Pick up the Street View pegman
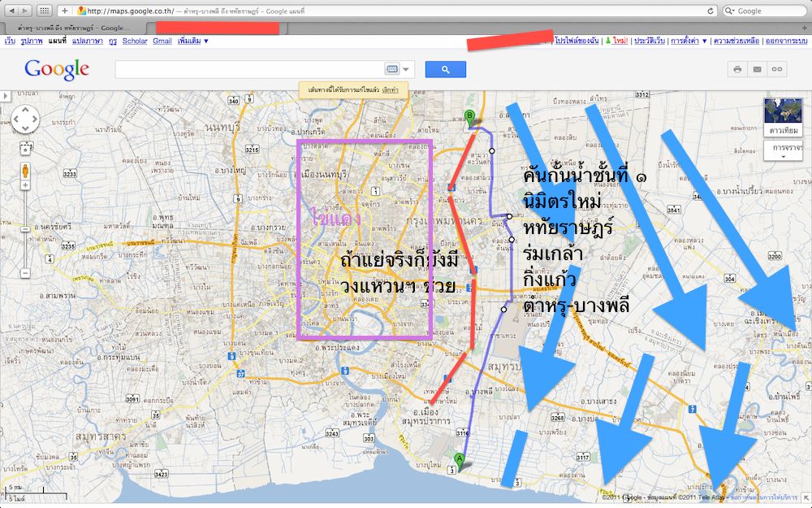Image resolution: width=812 pixels, height=508 pixels. (x=25, y=171)
